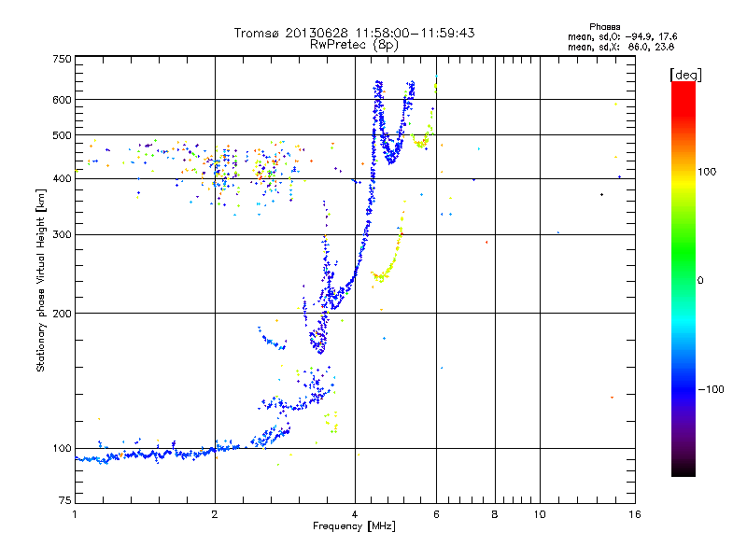Screen dimensions: 747x560
Task: Click the '2' frequency tick label
Action: (215, 514)
